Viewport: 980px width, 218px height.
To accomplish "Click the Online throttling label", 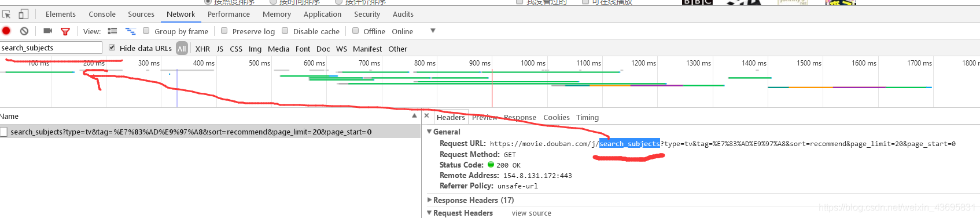I will pyautogui.click(x=403, y=31).
